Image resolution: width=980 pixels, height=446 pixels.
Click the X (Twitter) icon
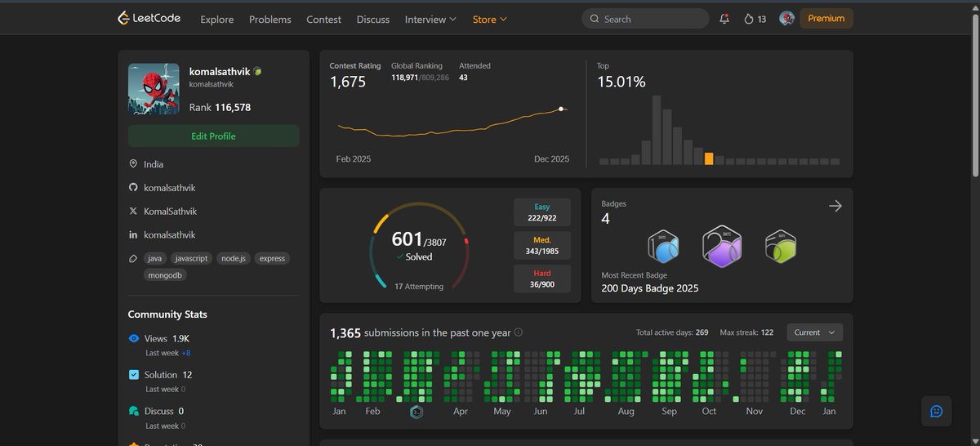[133, 212]
